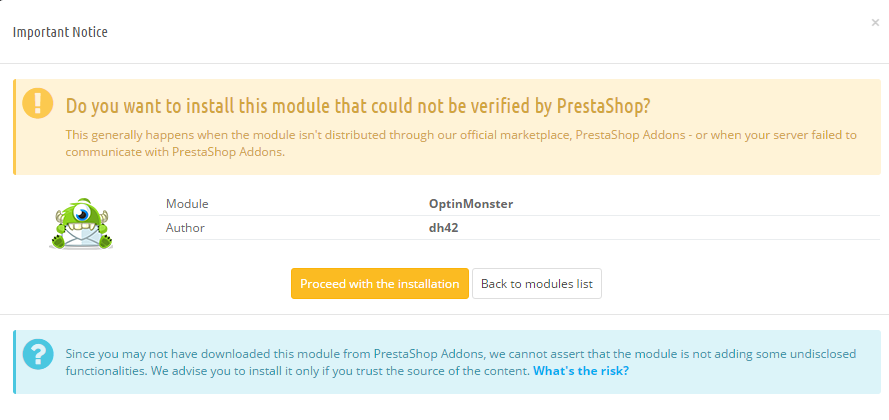
Task: Click the blue info text about undisclosed functionalities
Action: (x=461, y=363)
